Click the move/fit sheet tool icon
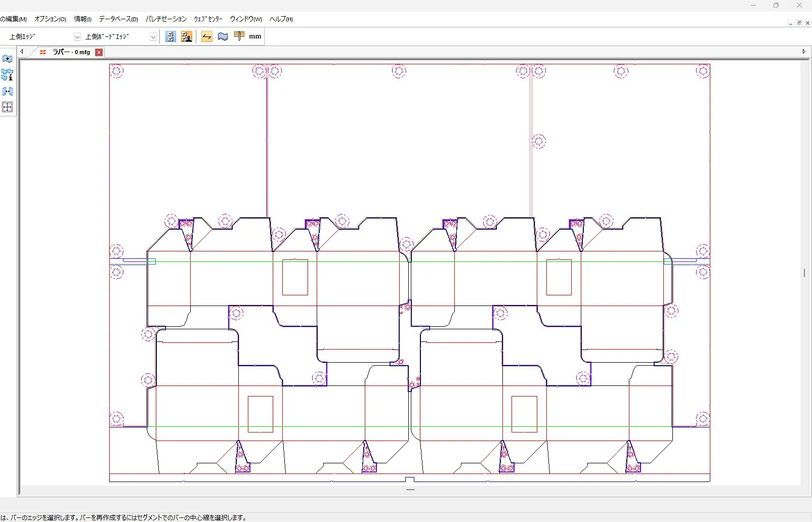 click(7, 107)
